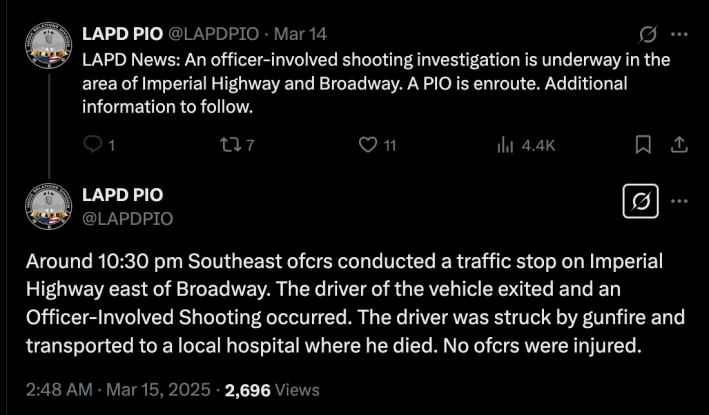
Task: Open LAPD PIO profile name on Mar 14 tweet
Action: [x=121, y=34]
